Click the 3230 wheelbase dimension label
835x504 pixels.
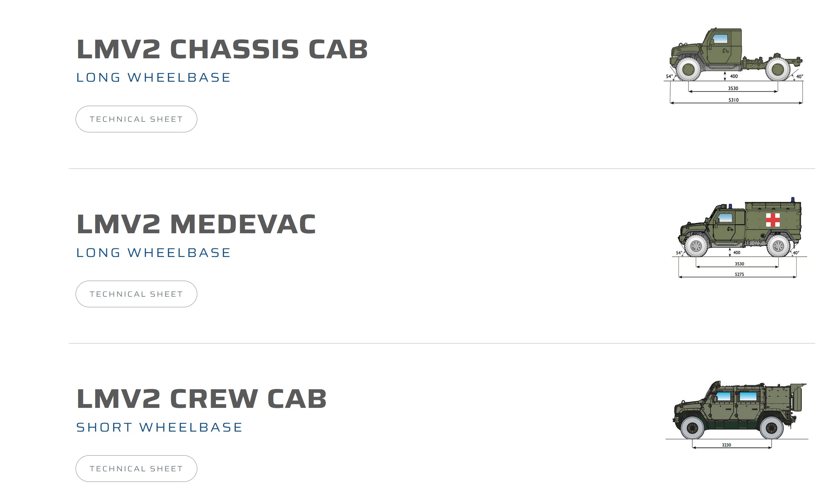pos(726,445)
